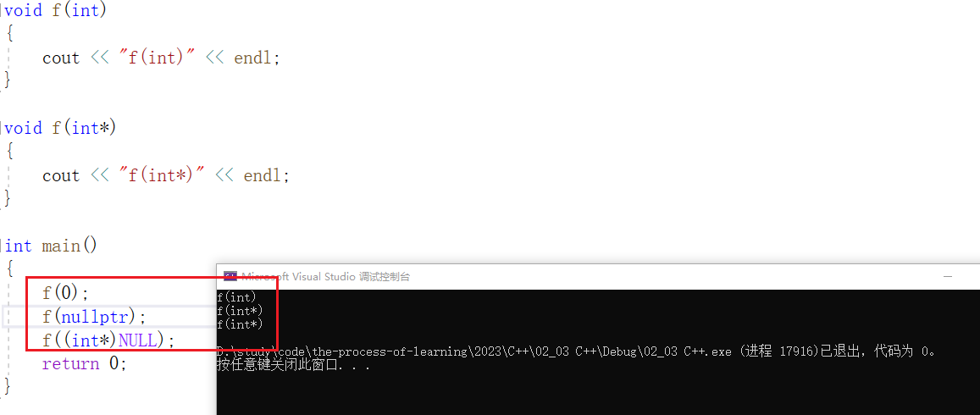Image resolution: width=980 pixels, height=415 pixels.
Task: Click the first f(int) console output line
Action: 237,297
